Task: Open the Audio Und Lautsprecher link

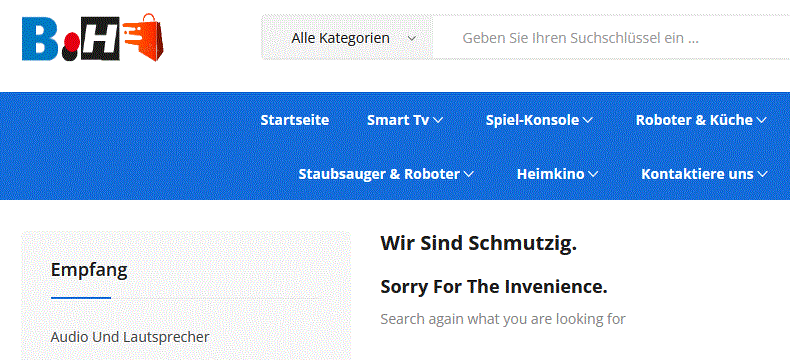Action: point(130,337)
